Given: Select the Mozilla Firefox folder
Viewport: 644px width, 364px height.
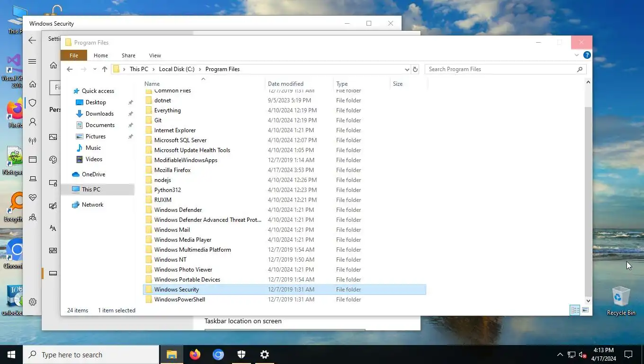Looking at the screenshot, I should [285, 170].
